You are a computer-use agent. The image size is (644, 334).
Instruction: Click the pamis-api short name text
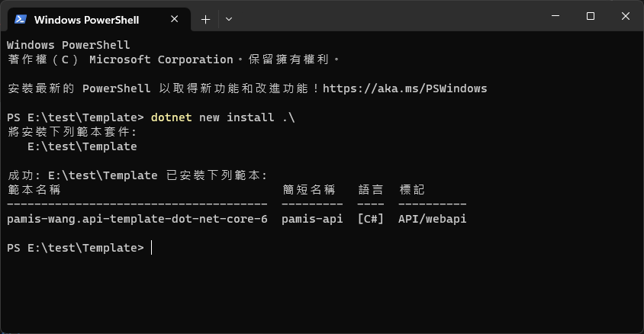pyautogui.click(x=312, y=219)
